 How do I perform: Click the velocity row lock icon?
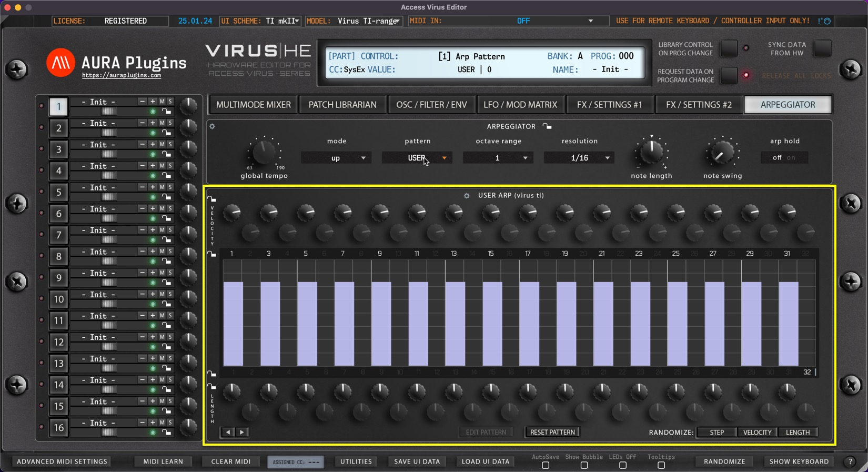click(211, 199)
